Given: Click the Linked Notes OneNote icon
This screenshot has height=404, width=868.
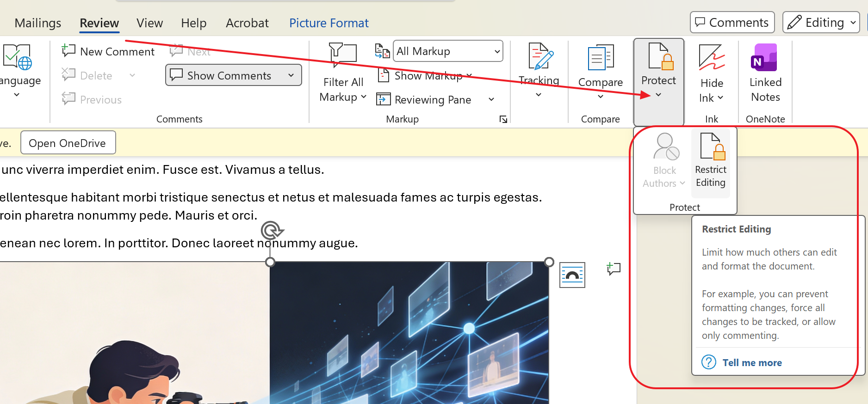Looking at the screenshot, I should [x=765, y=58].
